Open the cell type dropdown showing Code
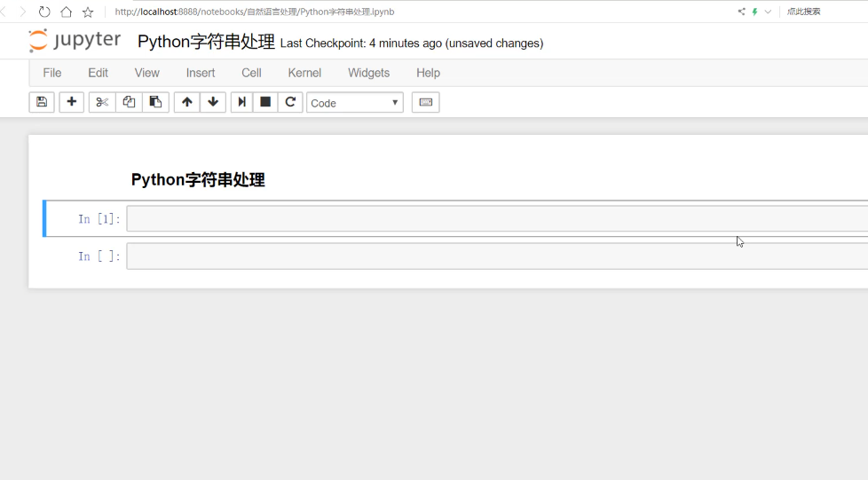868x480 pixels. point(354,103)
